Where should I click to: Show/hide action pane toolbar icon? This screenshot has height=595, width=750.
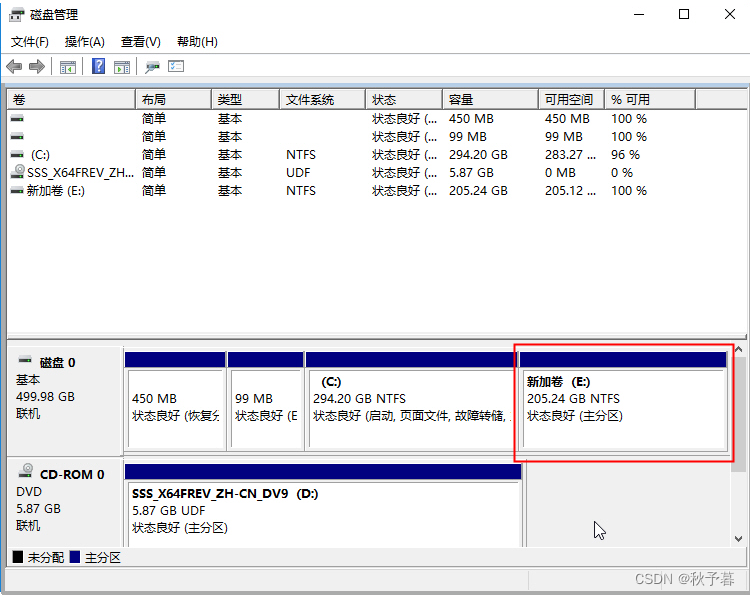[122, 67]
